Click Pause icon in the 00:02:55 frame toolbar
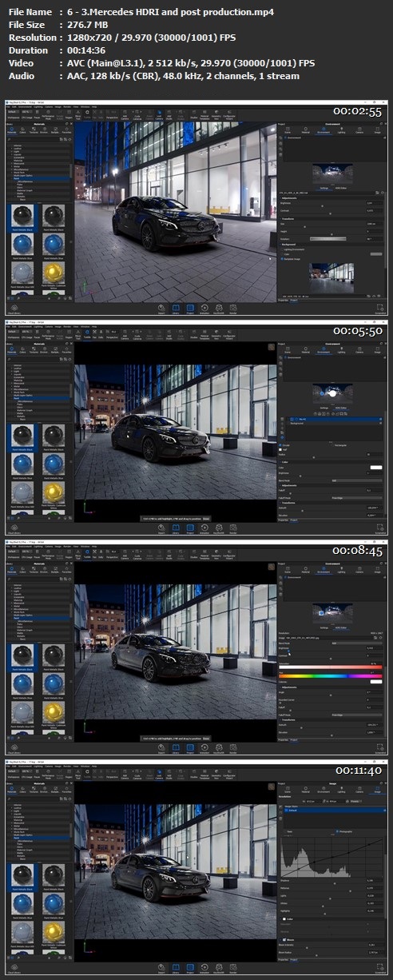 point(37,114)
